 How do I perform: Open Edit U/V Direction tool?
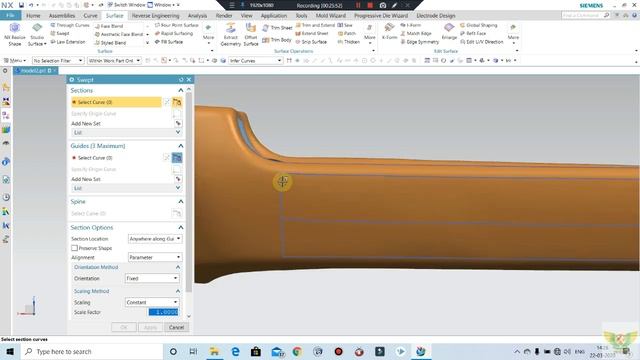[x=482, y=42]
